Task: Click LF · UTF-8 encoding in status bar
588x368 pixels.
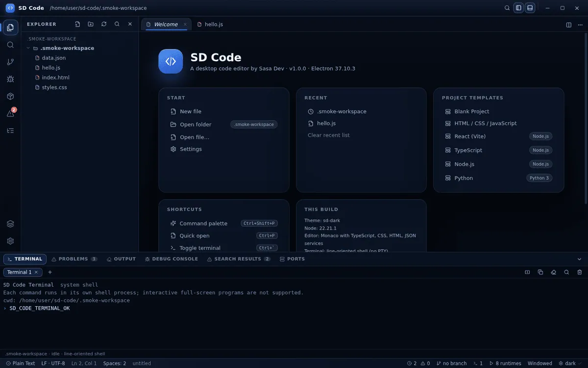Action: click(x=53, y=364)
